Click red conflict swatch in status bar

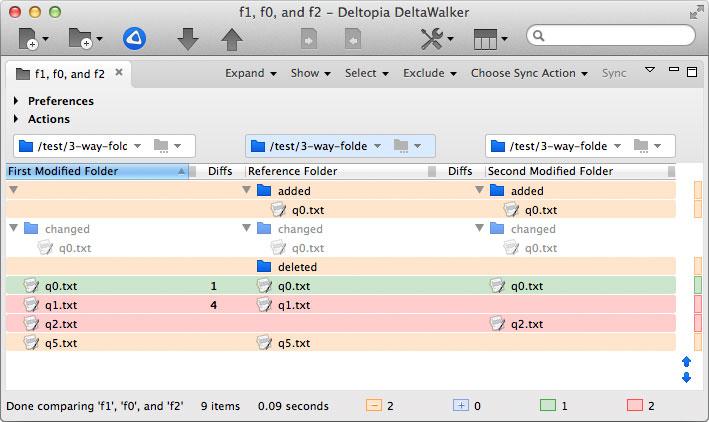pos(634,405)
